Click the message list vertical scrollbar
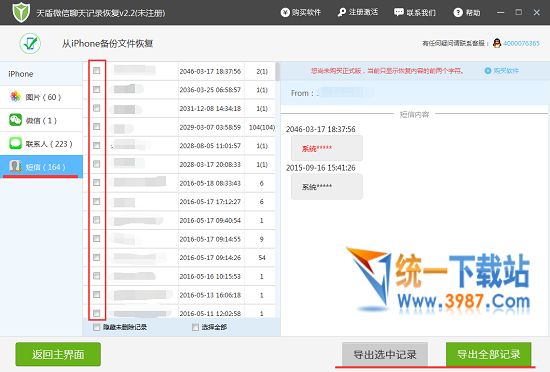Image resolution: width=550 pixels, height=372 pixels. [x=277, y=72]
